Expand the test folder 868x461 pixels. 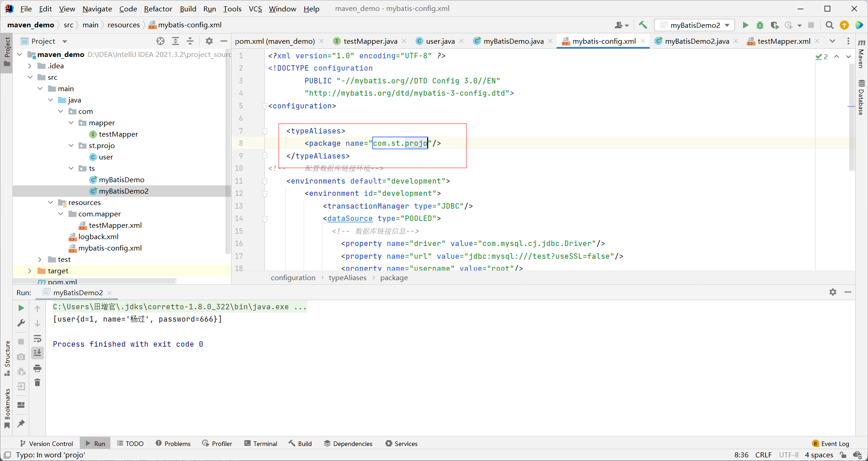(x=40, y=259)
